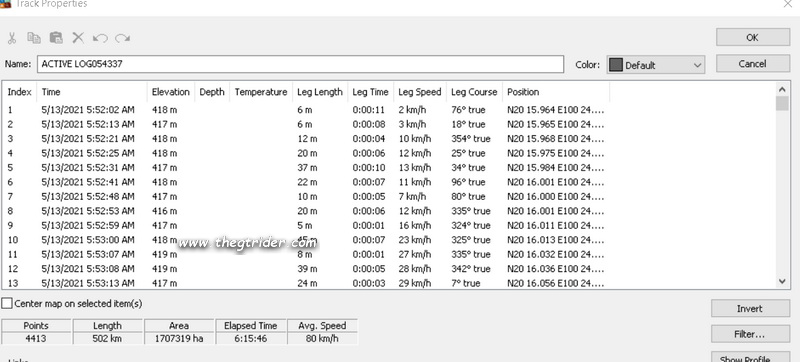Viewport: 800px width, 362px height.
Task: Click the Cut scissors icon
Action: [12, 38]
